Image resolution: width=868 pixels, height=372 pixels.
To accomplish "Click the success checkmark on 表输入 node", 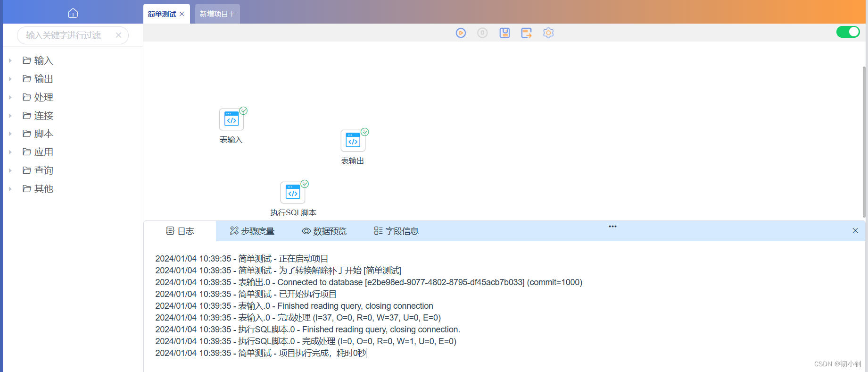I will 243,111.
